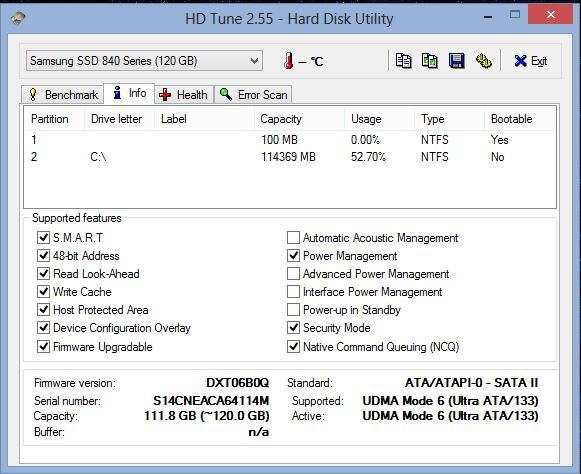The width and height of the screenshot is (581, 474).
Task: Click the copy text to clipboard icon
Action: pos(403,61)
